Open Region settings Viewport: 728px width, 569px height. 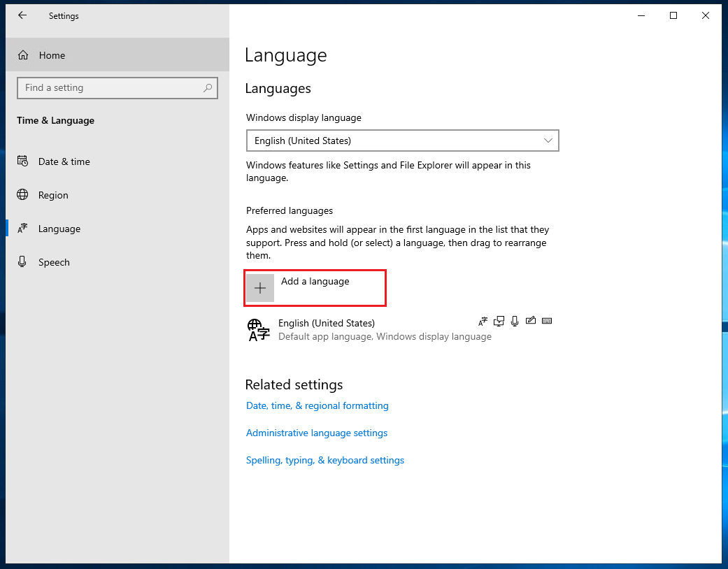coord(117,195)
